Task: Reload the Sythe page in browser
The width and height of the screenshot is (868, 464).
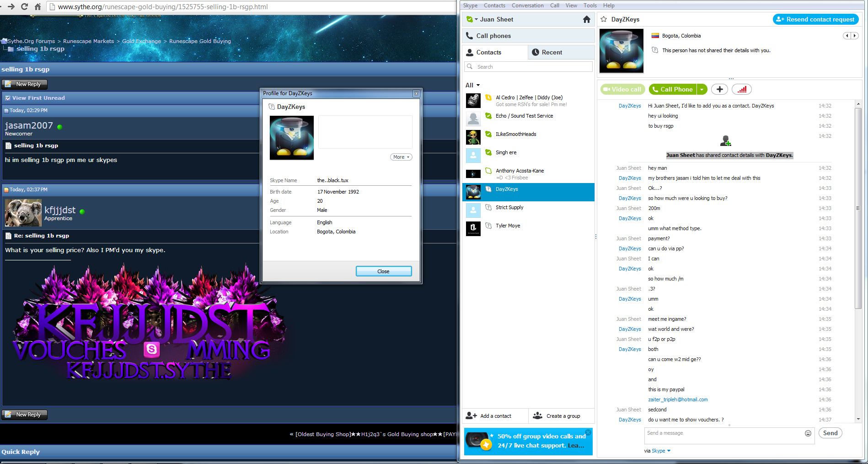Action: click(24, 6)
